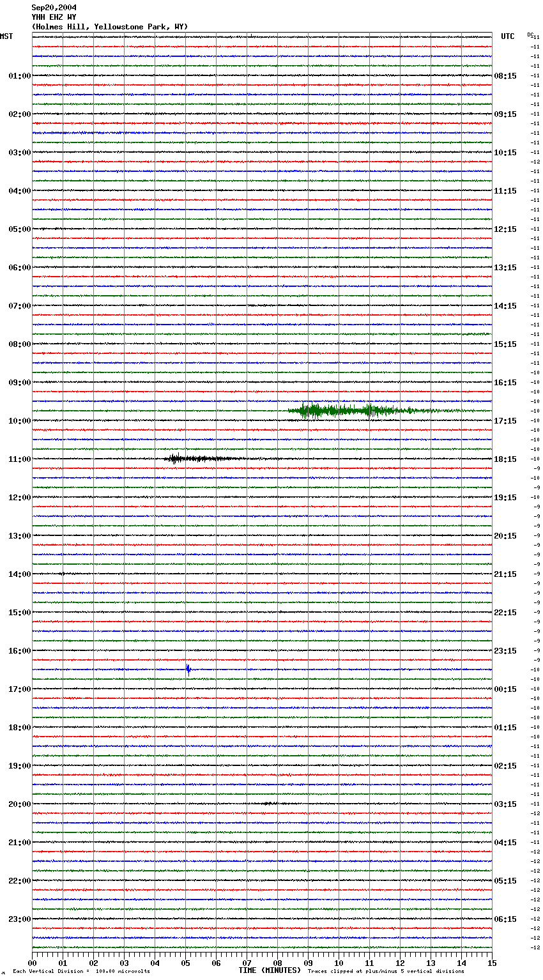This screenshot has width=543, height=980.
Task: Click the '00:15' UTC row label
Action: (505, 689)
